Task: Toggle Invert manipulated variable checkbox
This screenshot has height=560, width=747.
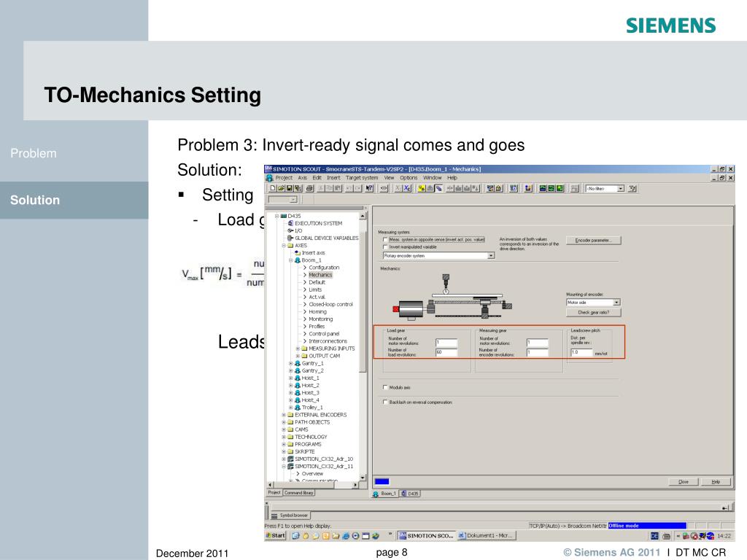Action: point(385,247)
